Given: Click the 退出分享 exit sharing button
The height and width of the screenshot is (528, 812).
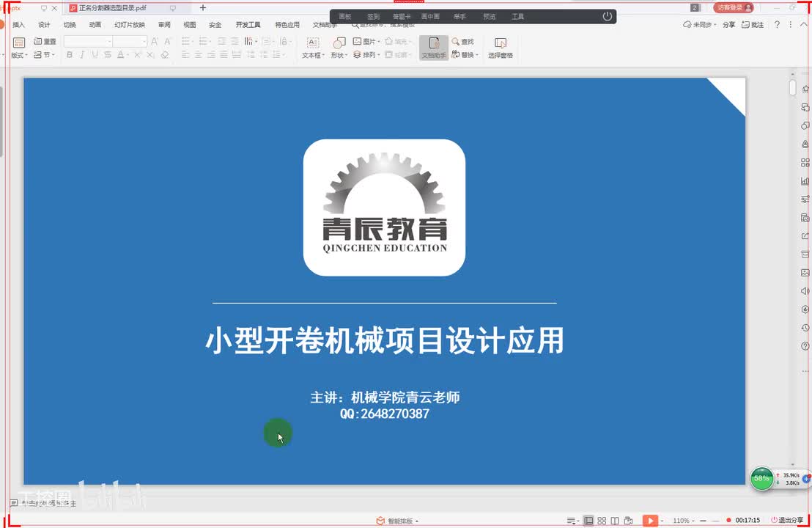Looking at the screenshot, I should tap(787, 520).
